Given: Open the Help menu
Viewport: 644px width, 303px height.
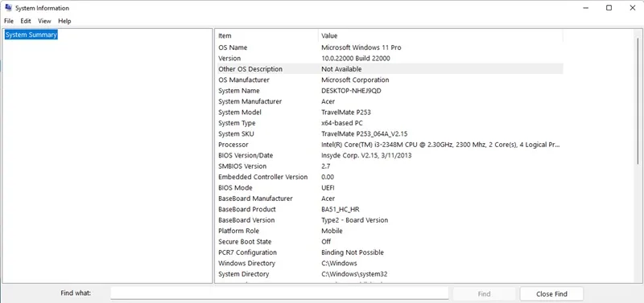Looking at the screenshot, I should (x=64, y=21).
